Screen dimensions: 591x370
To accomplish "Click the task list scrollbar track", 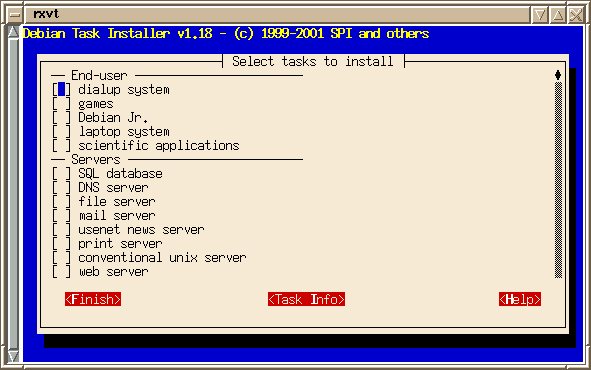I will (558, 180).
